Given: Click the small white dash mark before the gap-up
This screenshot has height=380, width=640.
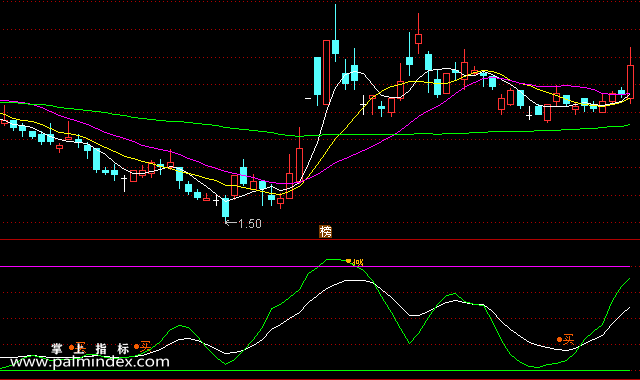Looking at the screenshot, I should click(308, 98).
